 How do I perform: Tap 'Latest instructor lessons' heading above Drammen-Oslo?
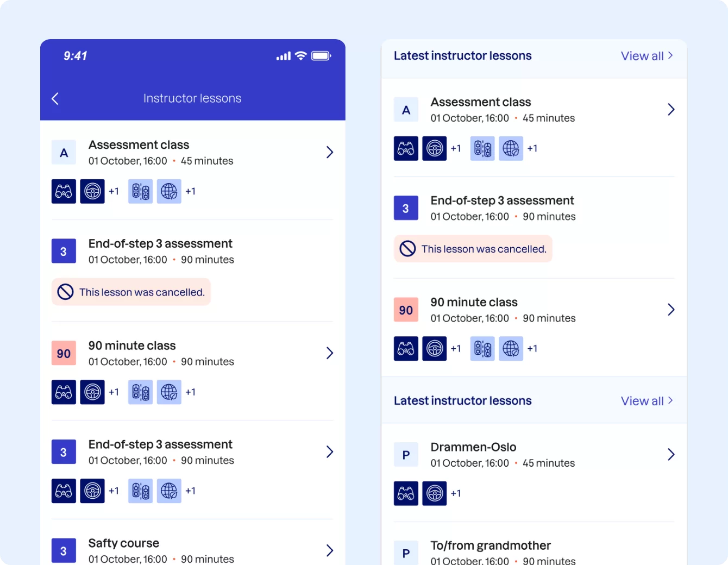click(x=463, y=400)
